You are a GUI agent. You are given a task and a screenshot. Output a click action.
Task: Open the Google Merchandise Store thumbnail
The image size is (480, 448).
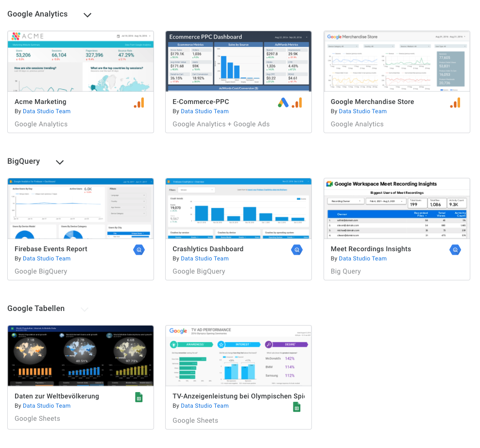coord(397,61)
